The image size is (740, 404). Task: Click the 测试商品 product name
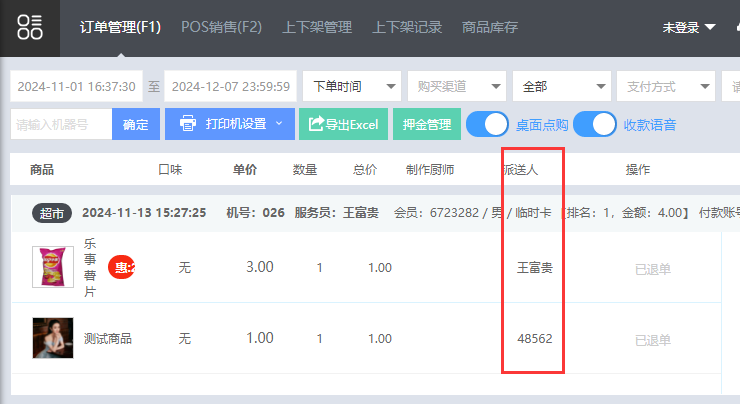point(108,338)
